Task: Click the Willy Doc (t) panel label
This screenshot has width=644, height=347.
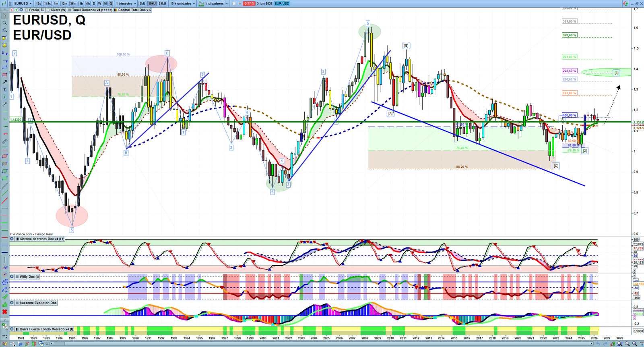Action: (29, 276)
